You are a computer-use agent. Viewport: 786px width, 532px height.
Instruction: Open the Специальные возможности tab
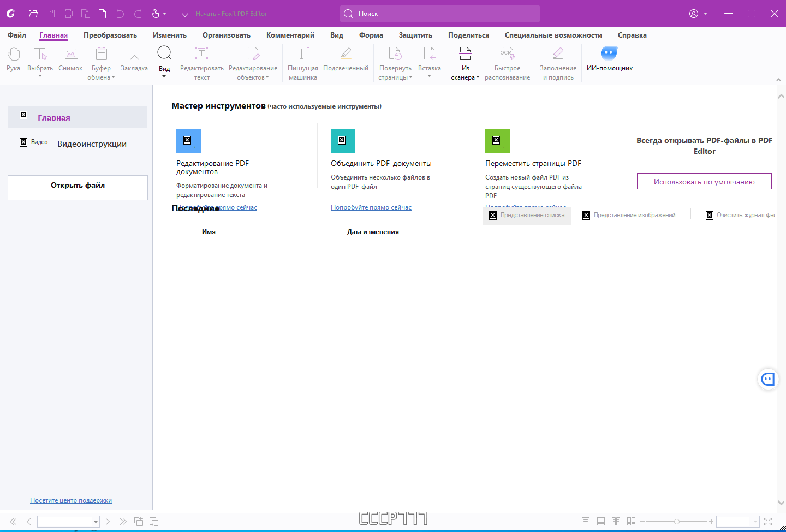pos(553,35)
